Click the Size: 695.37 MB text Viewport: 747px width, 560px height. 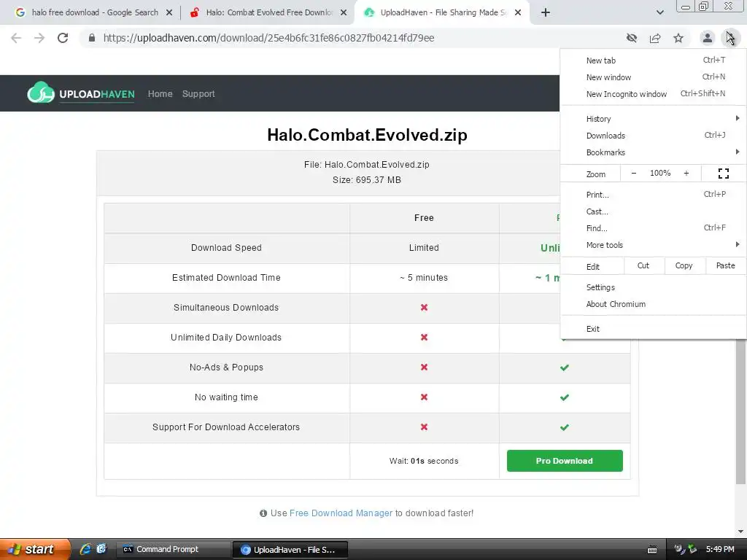[x=367, y=180]
